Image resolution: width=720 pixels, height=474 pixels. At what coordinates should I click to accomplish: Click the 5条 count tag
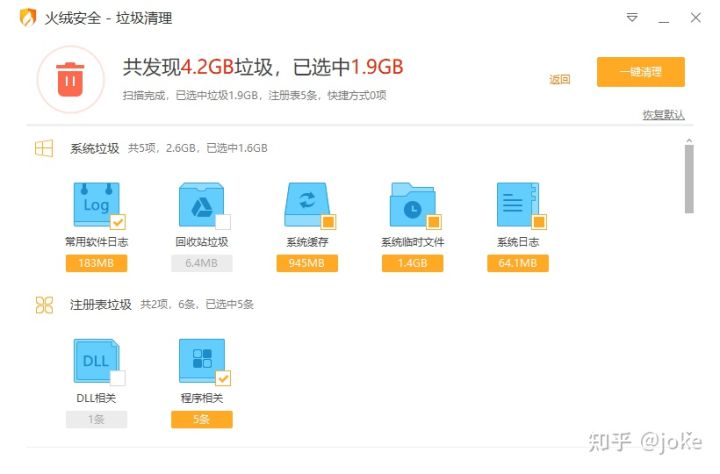pos(202,419)
